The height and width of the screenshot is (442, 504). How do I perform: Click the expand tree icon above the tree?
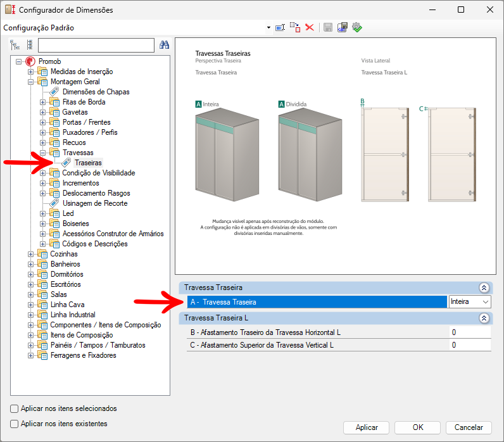click(x=15, y=45)
